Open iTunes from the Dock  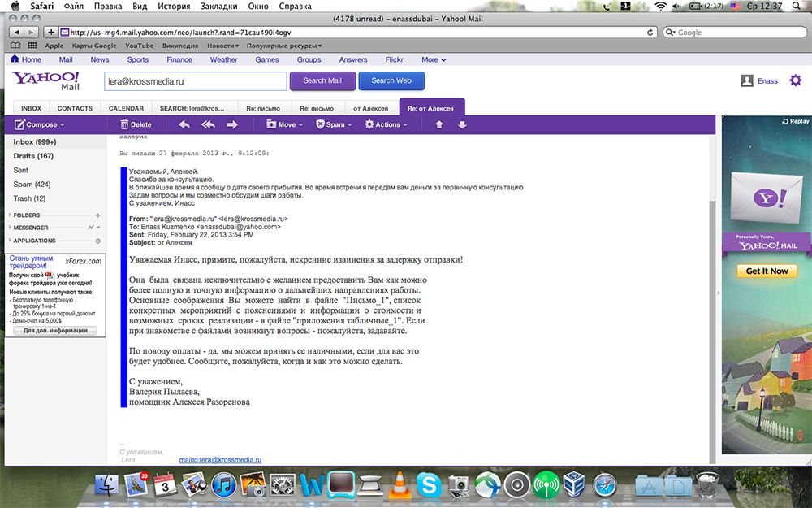tap(224, 486)
